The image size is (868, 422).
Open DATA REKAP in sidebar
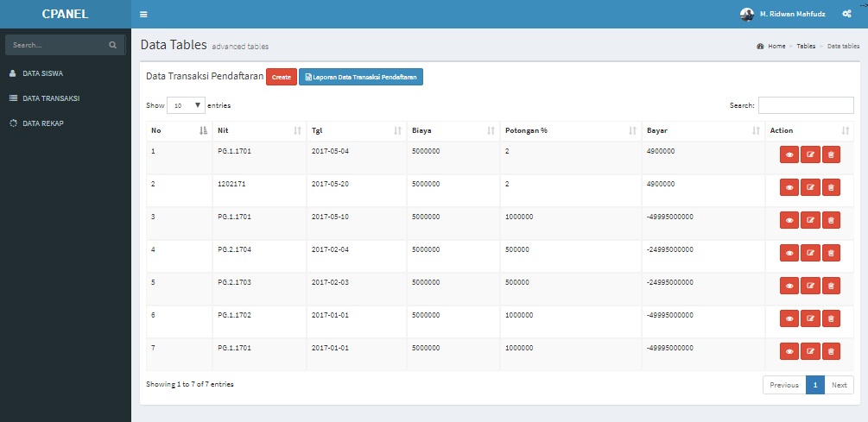(66, 123)
